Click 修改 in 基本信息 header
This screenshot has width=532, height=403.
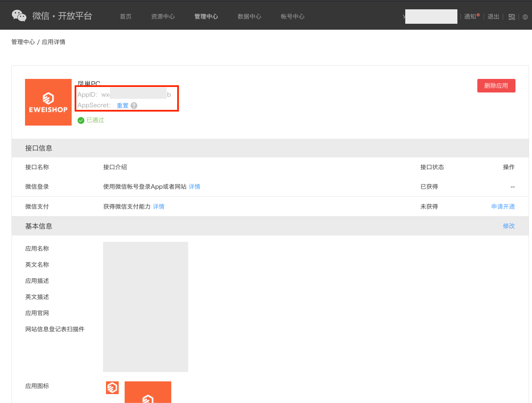509,226
